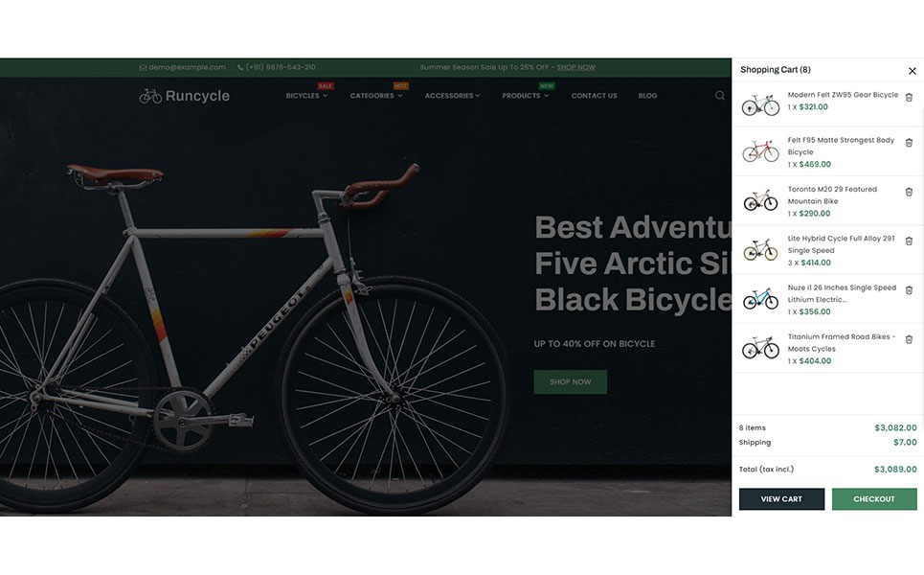Open the Products dropdown menu
The height and width of the screenshot is (575, 924).
(525, 96)
